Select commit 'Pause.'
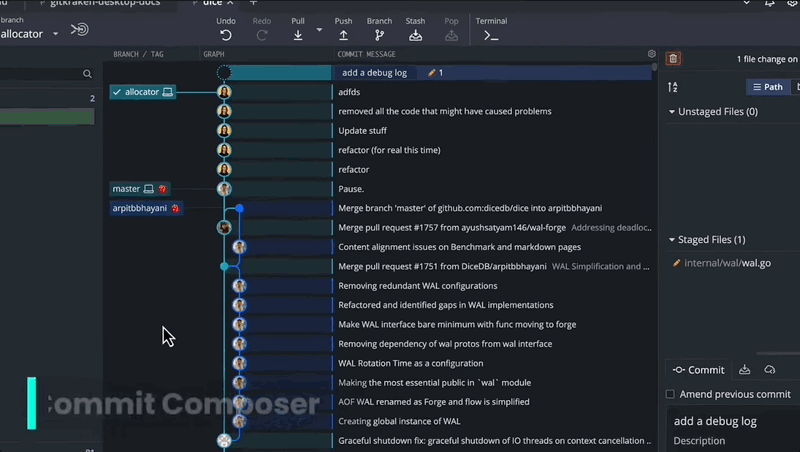 pos(351,189)
